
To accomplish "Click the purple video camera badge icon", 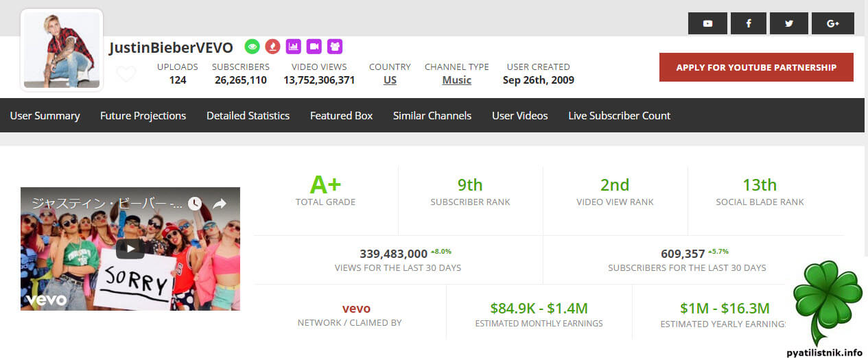I will click(x=314, y=47).
